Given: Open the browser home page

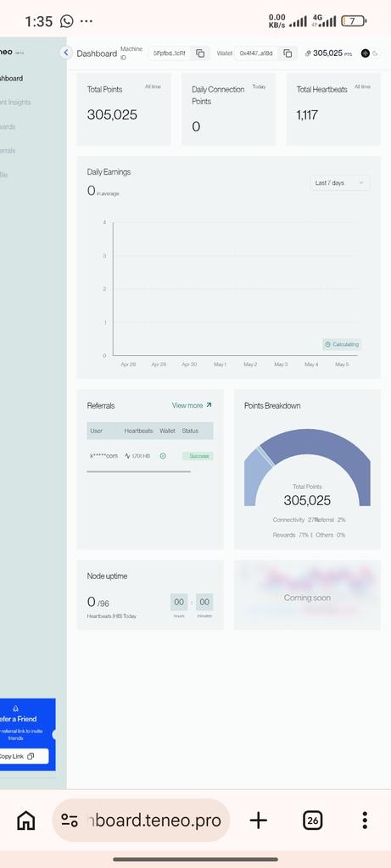Looking at the screenshot, I should (26, 821).
